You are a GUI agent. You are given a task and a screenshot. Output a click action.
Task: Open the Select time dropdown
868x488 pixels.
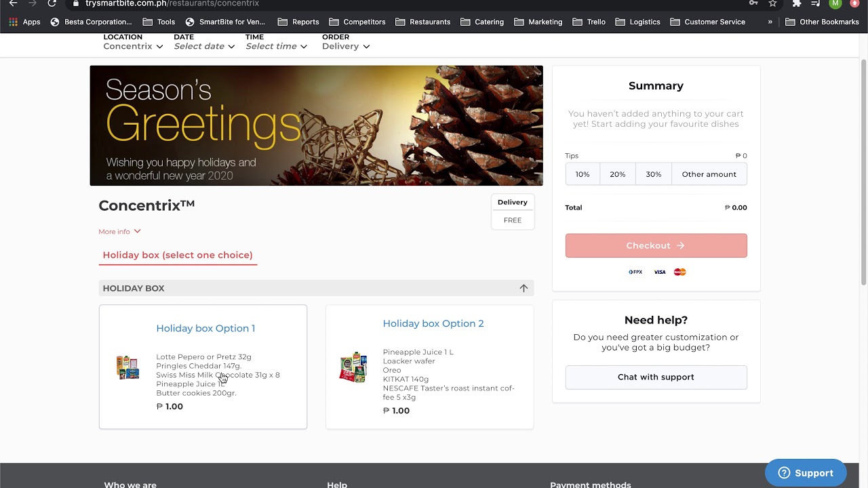pos(276,46)
